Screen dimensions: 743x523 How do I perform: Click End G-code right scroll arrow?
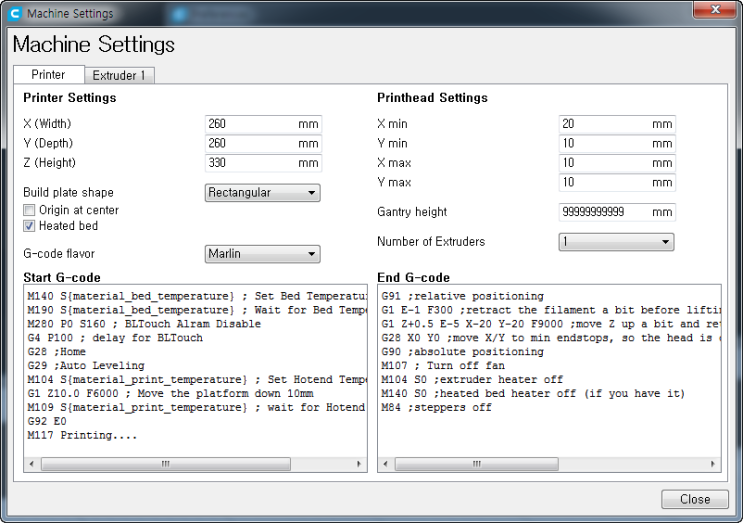pos(713,464)
